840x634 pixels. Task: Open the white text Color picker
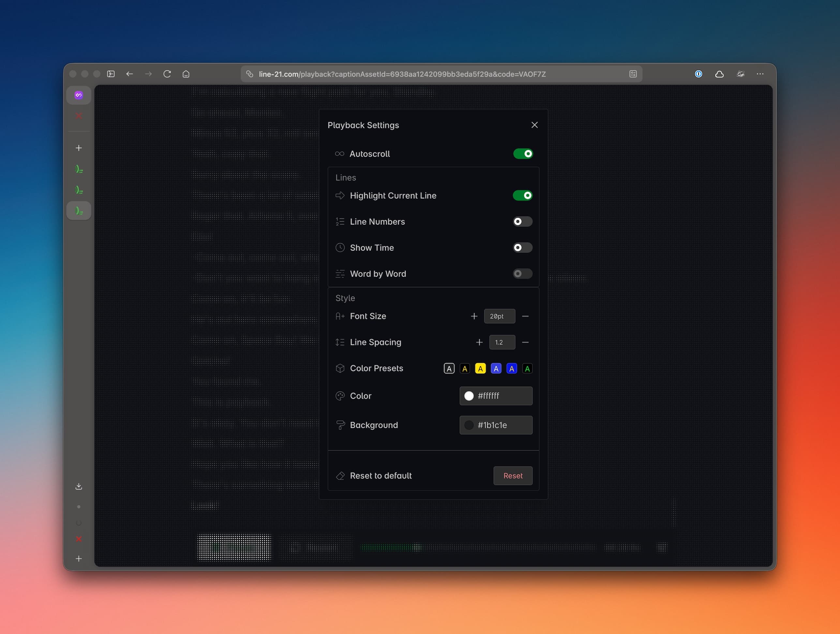coord(469,396)
